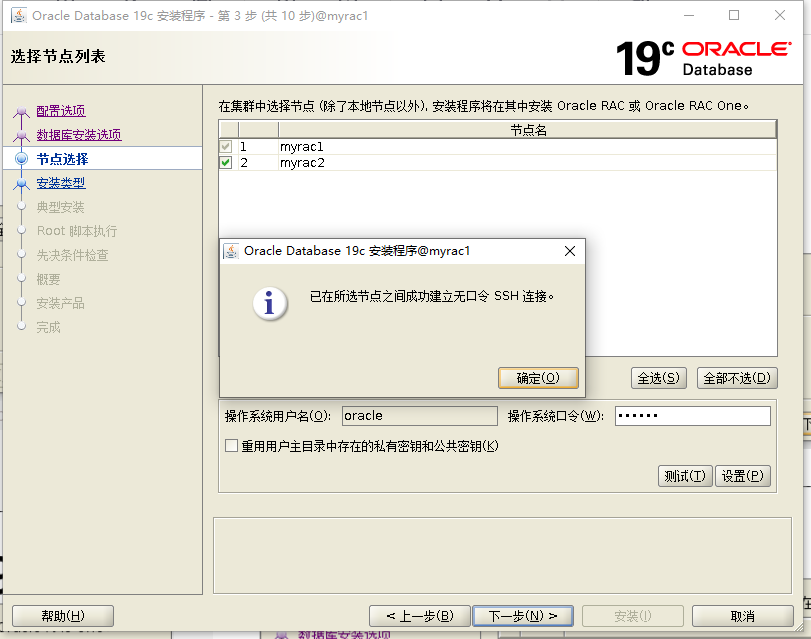811x639 pixels.
Task: Click the Oracle icon on the dialog title bar
Action: pos(232,250)
